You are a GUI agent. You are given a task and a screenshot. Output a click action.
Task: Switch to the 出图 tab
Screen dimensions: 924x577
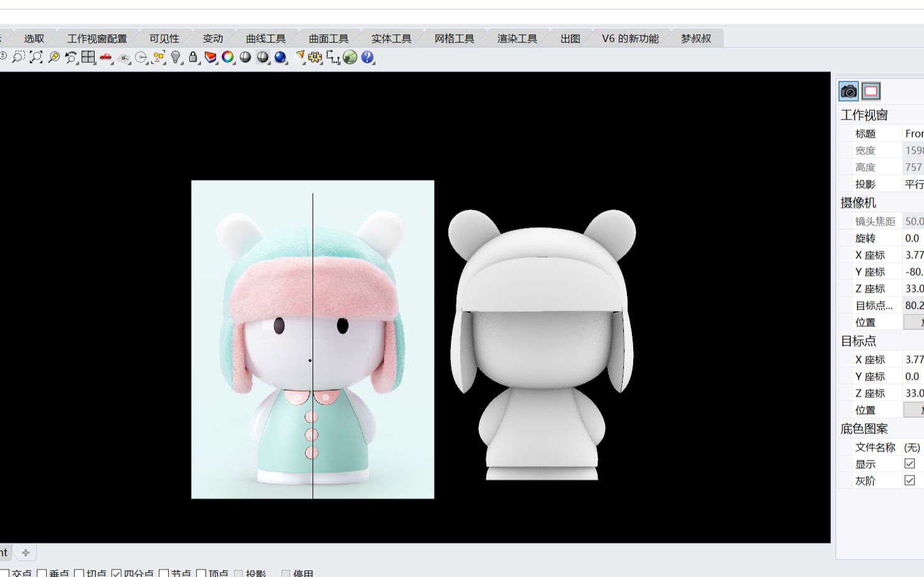(570, 39)
